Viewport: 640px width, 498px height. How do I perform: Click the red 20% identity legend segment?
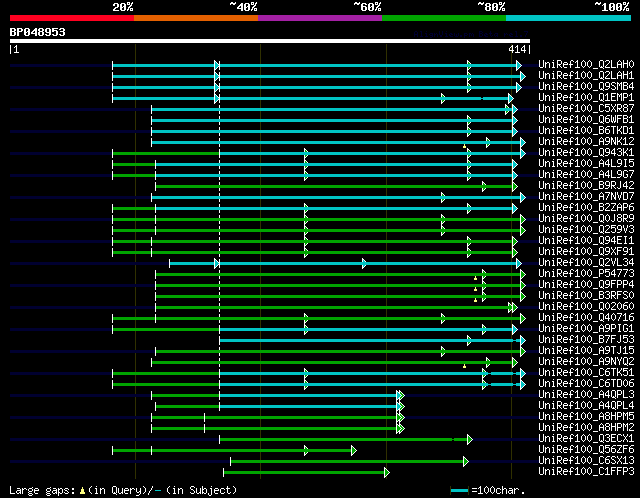pos(72,18)
